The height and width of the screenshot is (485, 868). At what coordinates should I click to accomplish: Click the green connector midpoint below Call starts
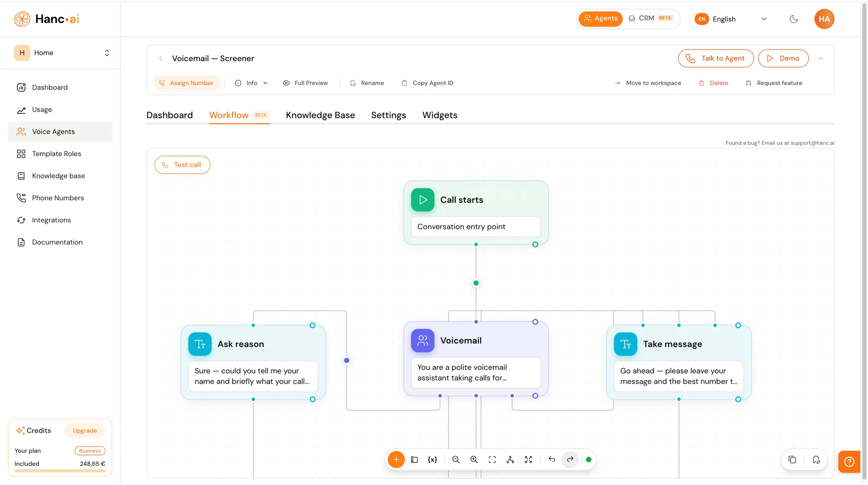476,283
